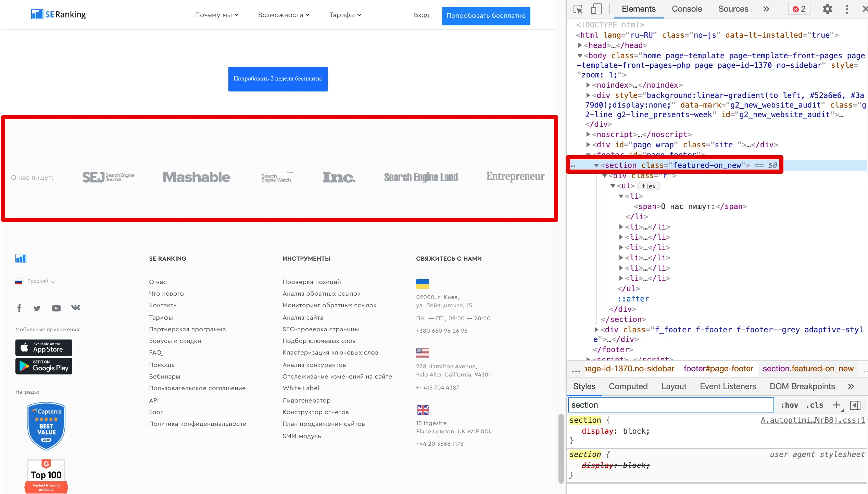Click the Mashable logo
The image size is (868, 494).
pos(197,177)
